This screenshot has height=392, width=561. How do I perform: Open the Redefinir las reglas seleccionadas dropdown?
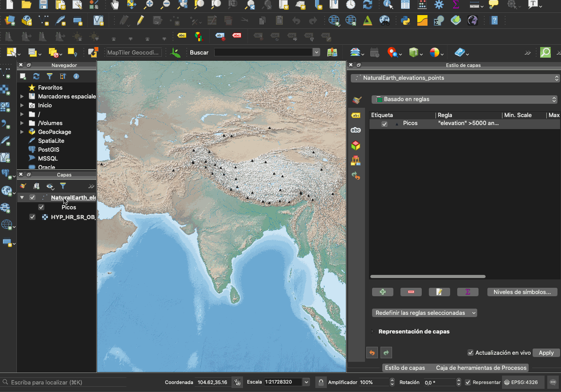point(424,313)
